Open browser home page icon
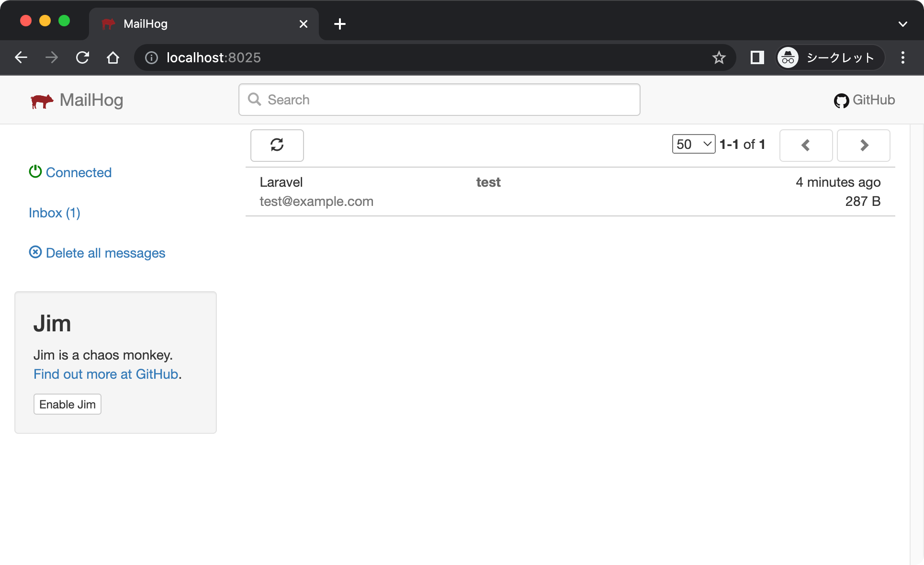Screen dimensions: 924x565 [x=113, y=58]
